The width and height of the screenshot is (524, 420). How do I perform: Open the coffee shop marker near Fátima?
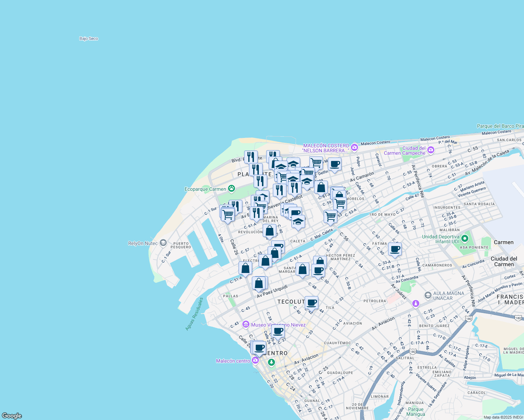(x=395, y=250)
